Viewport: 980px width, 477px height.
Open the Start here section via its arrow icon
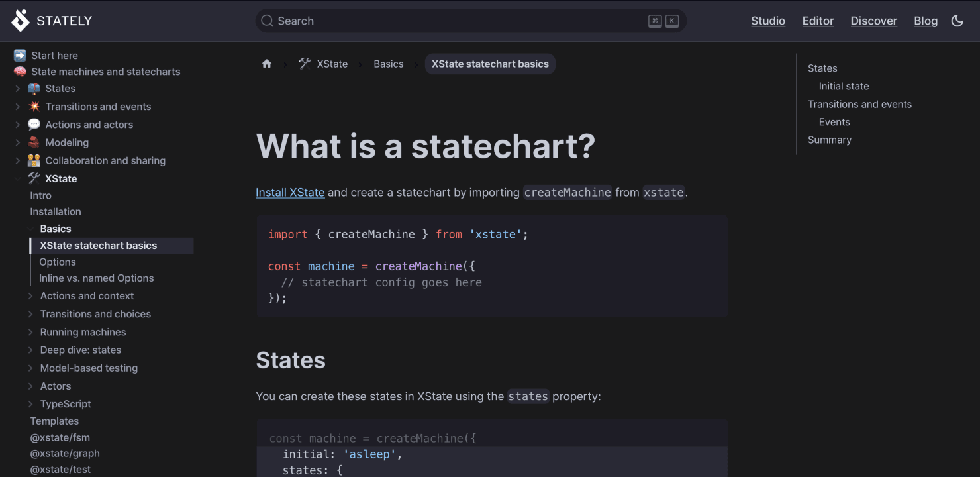(21, 55)
